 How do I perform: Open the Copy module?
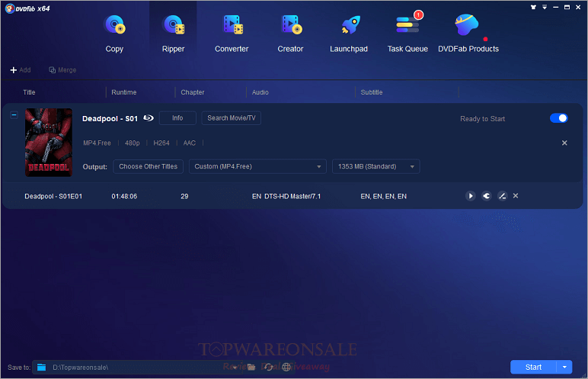pyautogui.click(x=114, y=34)
